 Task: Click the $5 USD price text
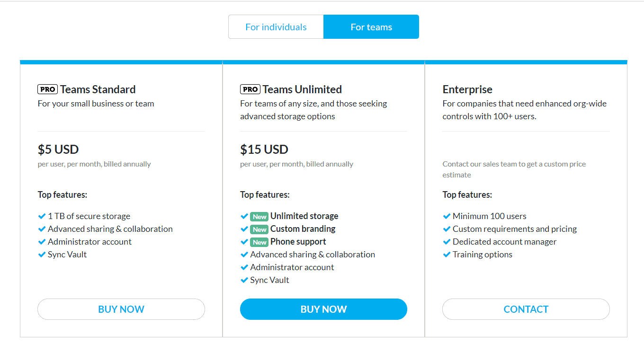58,150
